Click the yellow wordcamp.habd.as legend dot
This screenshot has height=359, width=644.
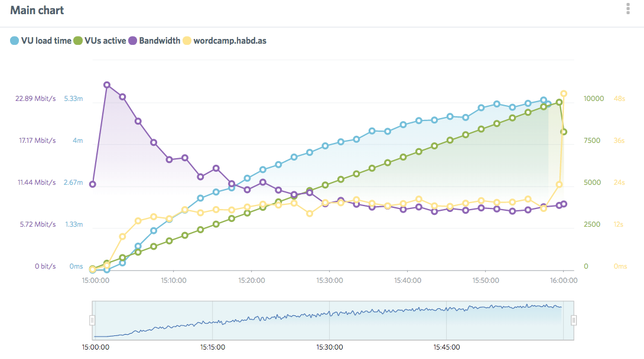coord(187,41)
